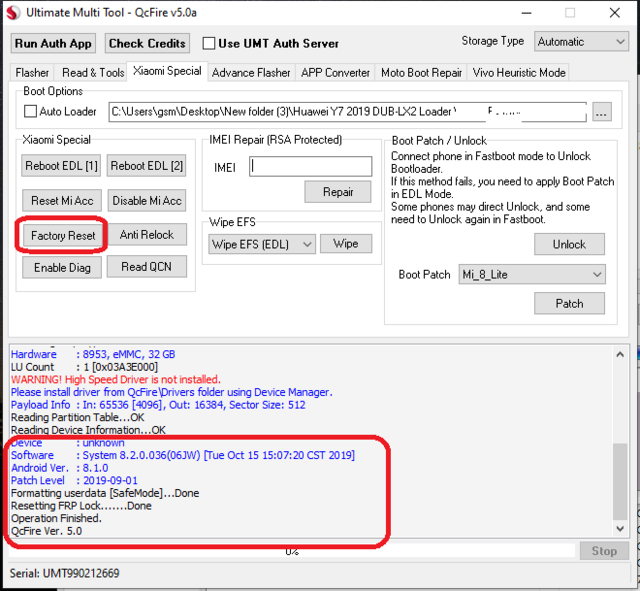Enable Use UMT Auth Server checkbox
The height and width of the screenshot is (591, 640).
point(209,43)
